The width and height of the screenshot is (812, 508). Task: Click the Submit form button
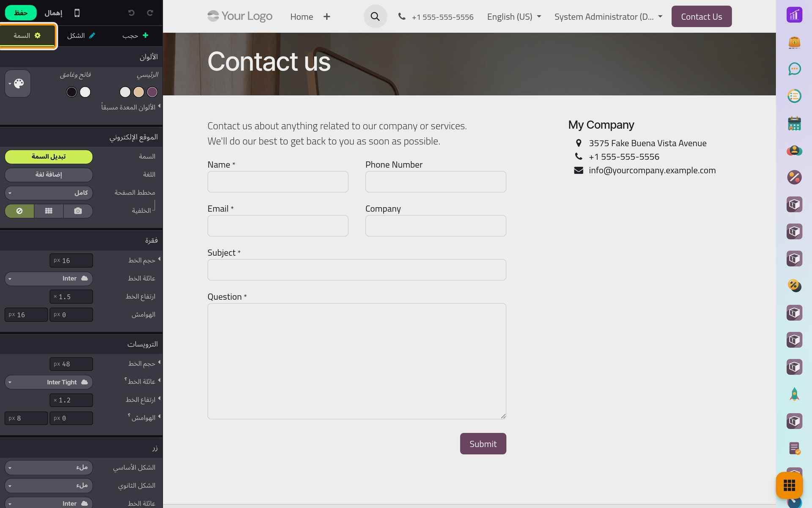coord(483,444)
